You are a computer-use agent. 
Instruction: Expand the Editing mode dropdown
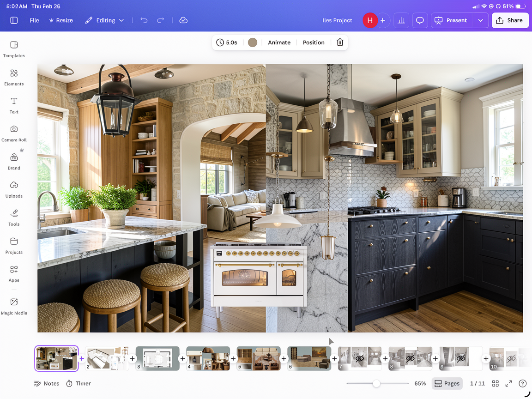(105, 20)
